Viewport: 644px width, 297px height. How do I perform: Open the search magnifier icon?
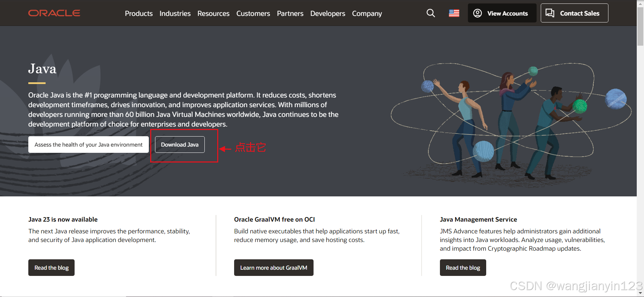coord(431,13)
